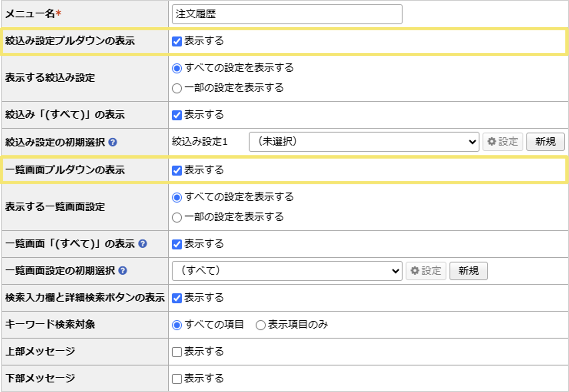Click the help icon next to 絞込み設定の初期選択
Viewport: 569px width, 392px height.
point(113,142)
